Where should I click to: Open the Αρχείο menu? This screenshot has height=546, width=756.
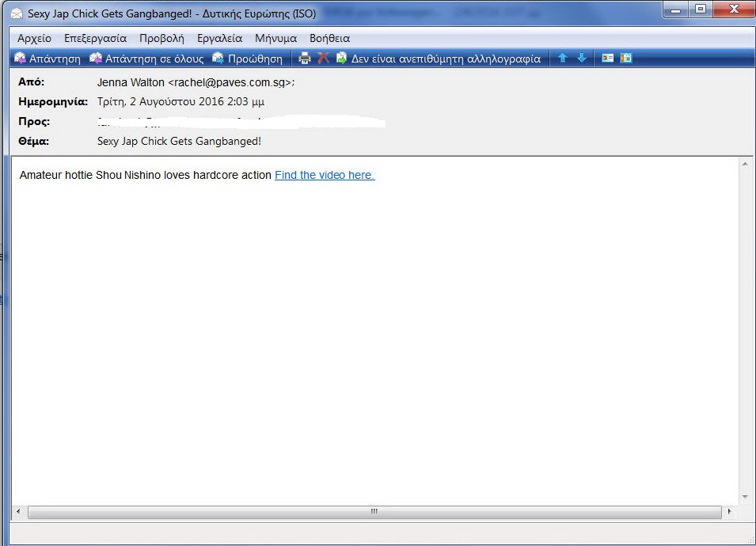(34, 38)
